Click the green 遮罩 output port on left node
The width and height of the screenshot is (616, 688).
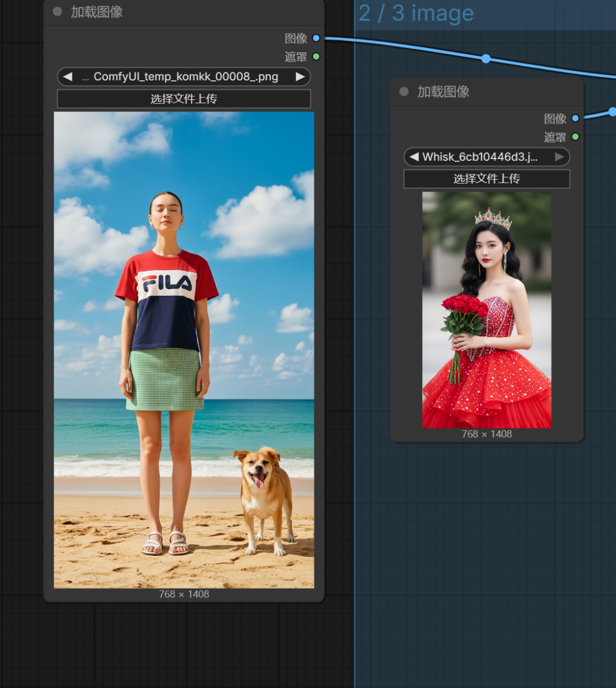pyautogui.click(x=316, y=56)
